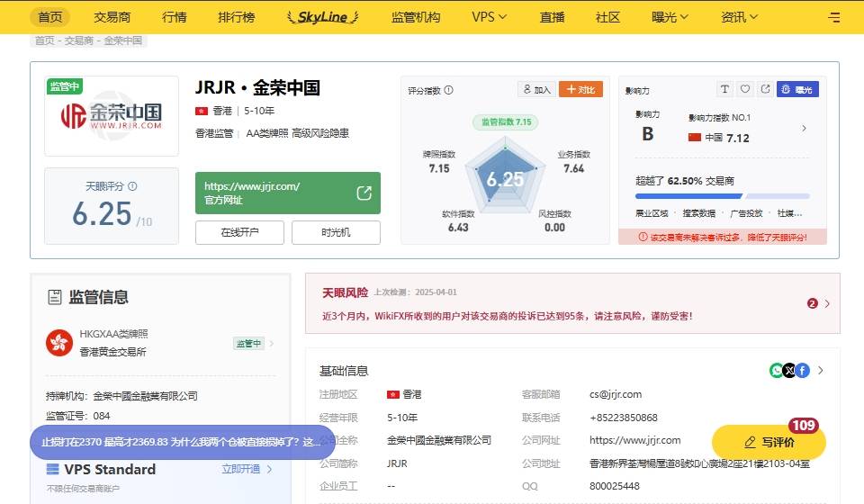This screenshot has width=864, height=504.
Task: Click the 交易商 breadcrumb link
Action: (78, 40)
